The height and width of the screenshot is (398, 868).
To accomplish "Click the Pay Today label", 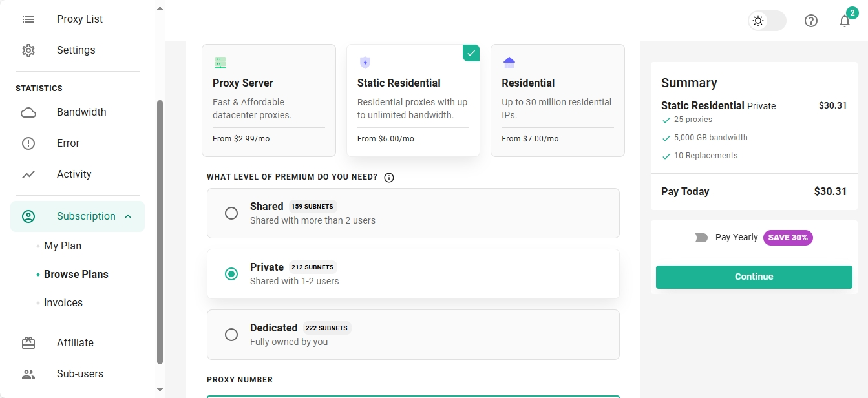I will [685, 191].
